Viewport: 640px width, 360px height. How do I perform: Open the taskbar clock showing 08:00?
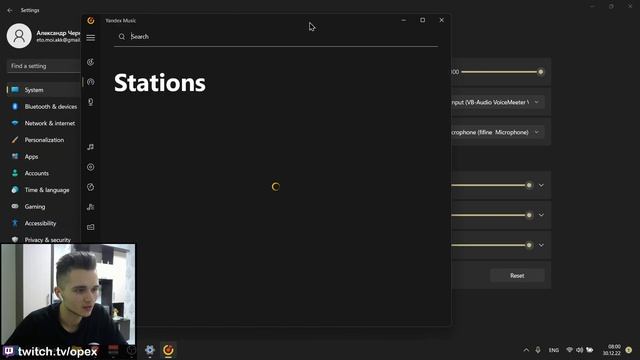(x=612, y=350)
